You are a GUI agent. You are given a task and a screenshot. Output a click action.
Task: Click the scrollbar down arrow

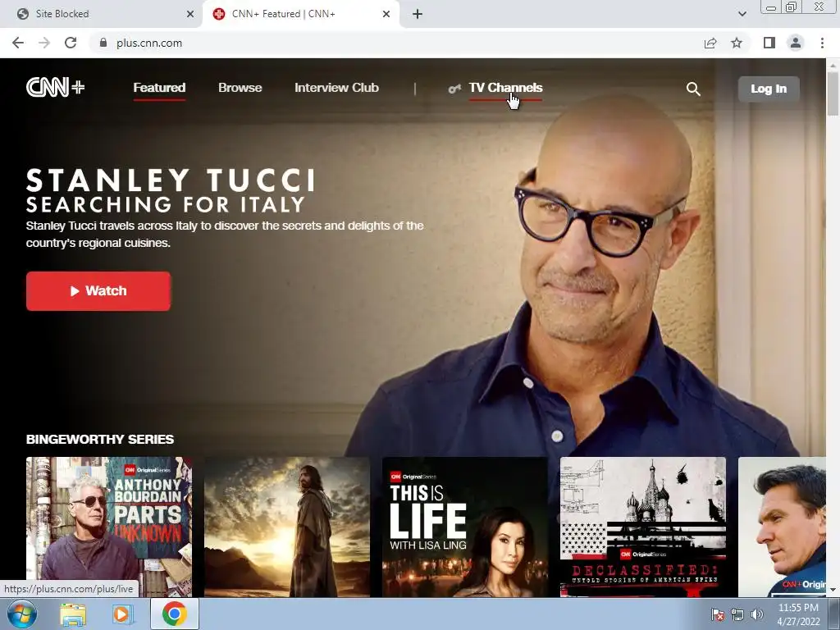point(833,591)
